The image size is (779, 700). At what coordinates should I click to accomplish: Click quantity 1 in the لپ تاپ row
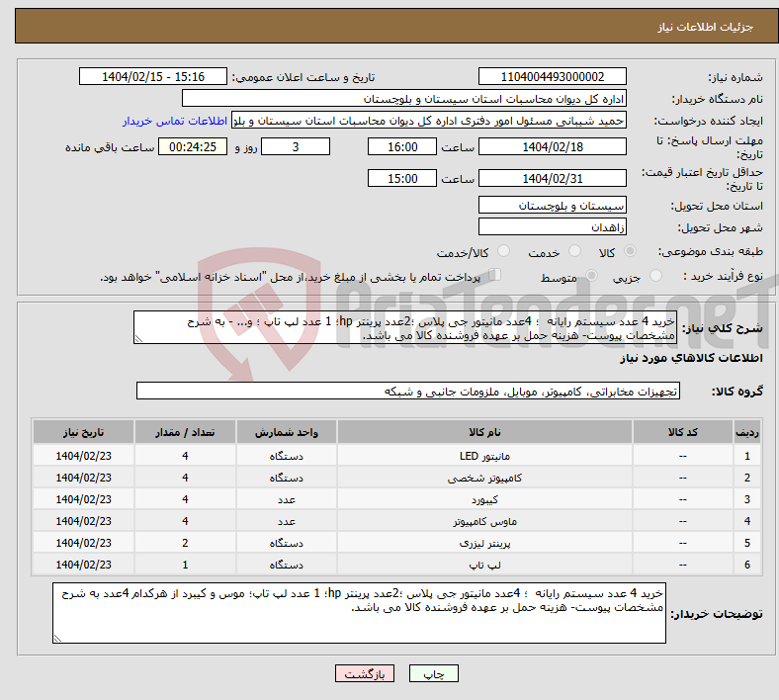coord(185,565)
